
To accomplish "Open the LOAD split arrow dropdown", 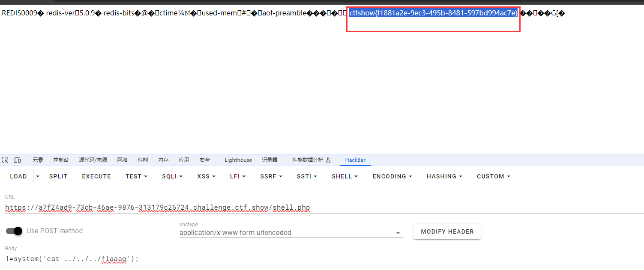I will tap(37, 176).
